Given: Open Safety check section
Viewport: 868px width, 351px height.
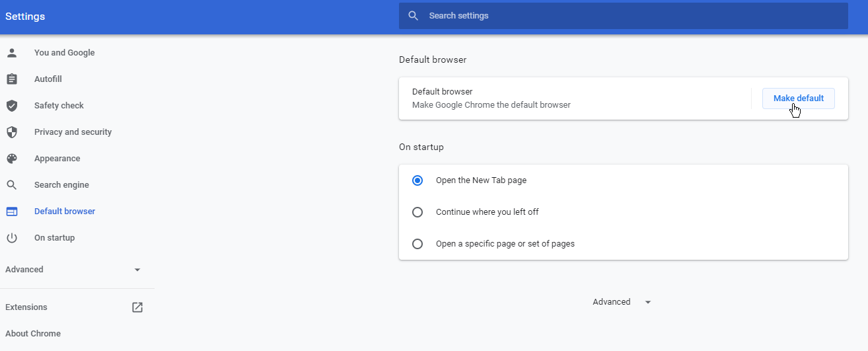Looking at the screenshot, I should click(x=59, y=106).
